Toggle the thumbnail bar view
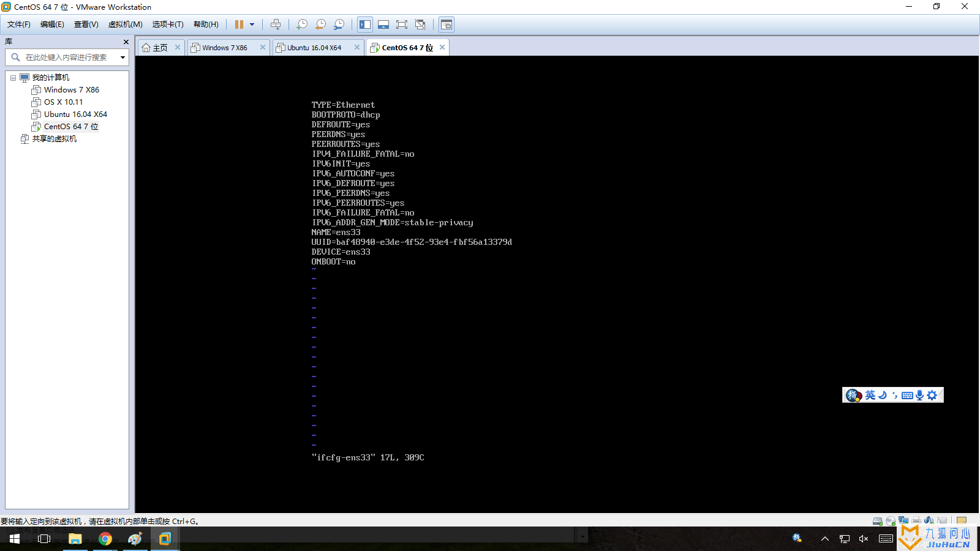This screenshot has height=551, width=980. [383, 24]
